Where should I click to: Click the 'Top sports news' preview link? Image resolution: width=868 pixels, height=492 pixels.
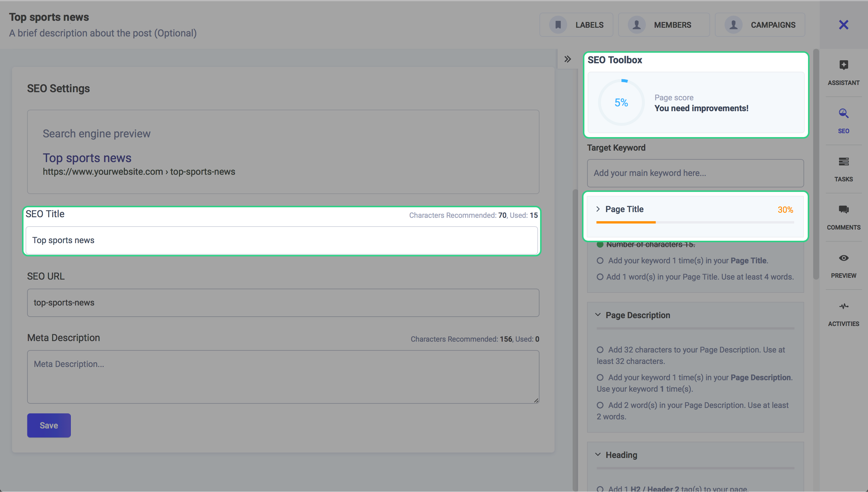point(87,158)
